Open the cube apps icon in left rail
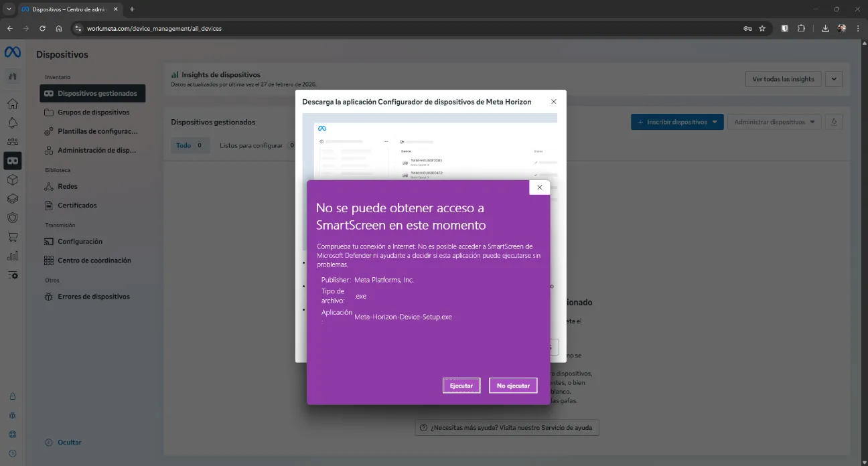This screenshot has width=868, height=466. point(12,179)
